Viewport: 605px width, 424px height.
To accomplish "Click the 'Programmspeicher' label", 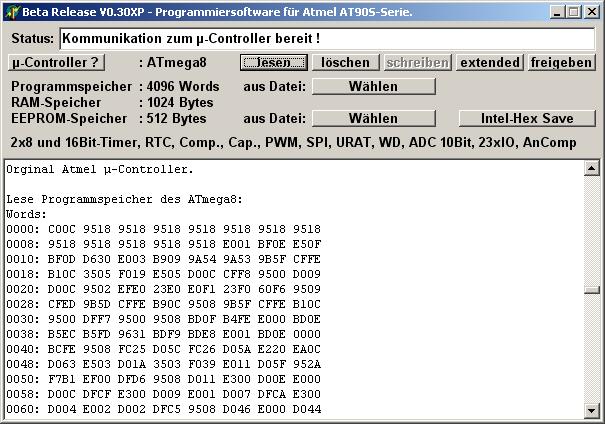I will 71,87.
